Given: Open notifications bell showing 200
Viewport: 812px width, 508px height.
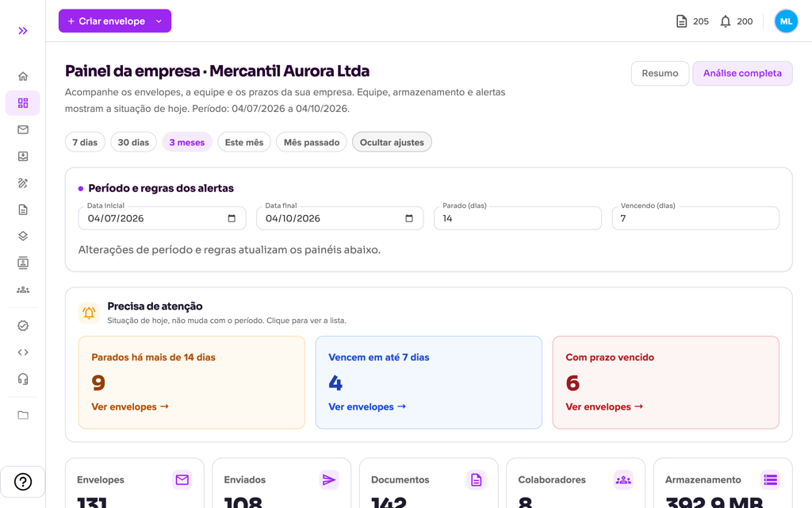Looking at the screenshot, I should pyautogui.click(x=726, y=21).
